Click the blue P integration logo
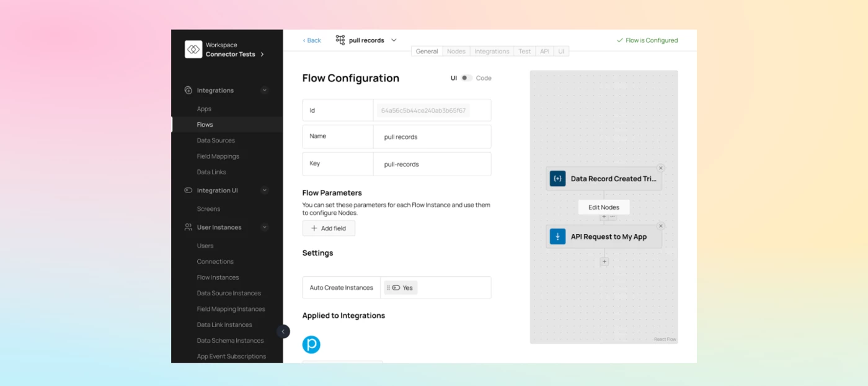This screenshot has height=386, width=868. (x=311, y=344)
